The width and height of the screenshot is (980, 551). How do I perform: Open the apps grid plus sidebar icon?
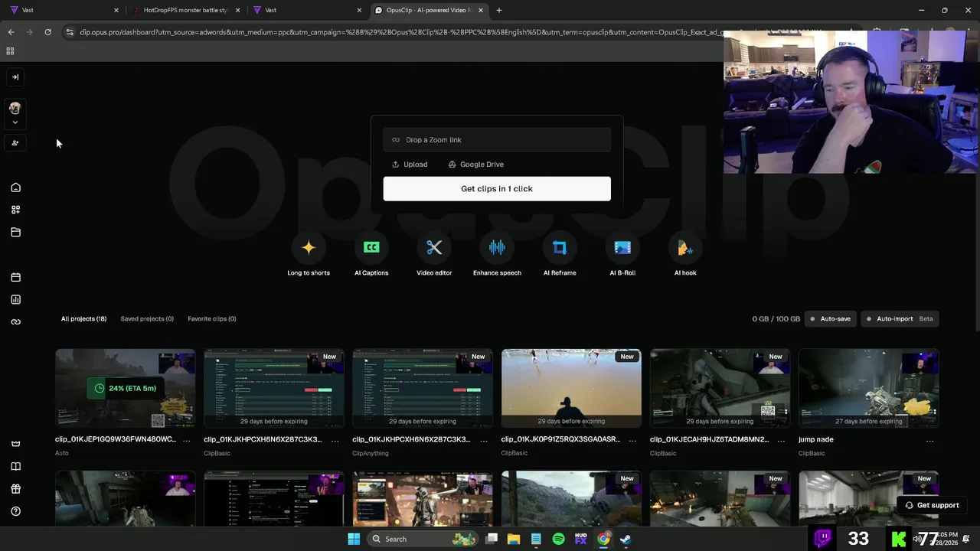15,210
